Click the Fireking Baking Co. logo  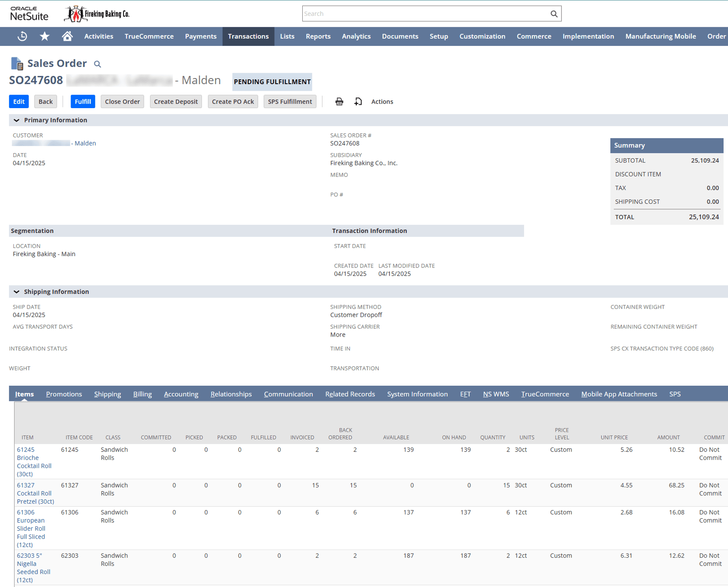tap(97, 14)
